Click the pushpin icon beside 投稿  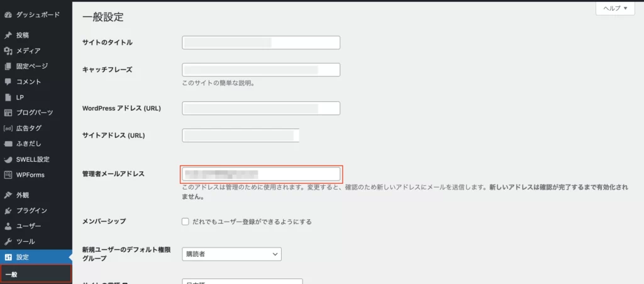coord(8,35)
